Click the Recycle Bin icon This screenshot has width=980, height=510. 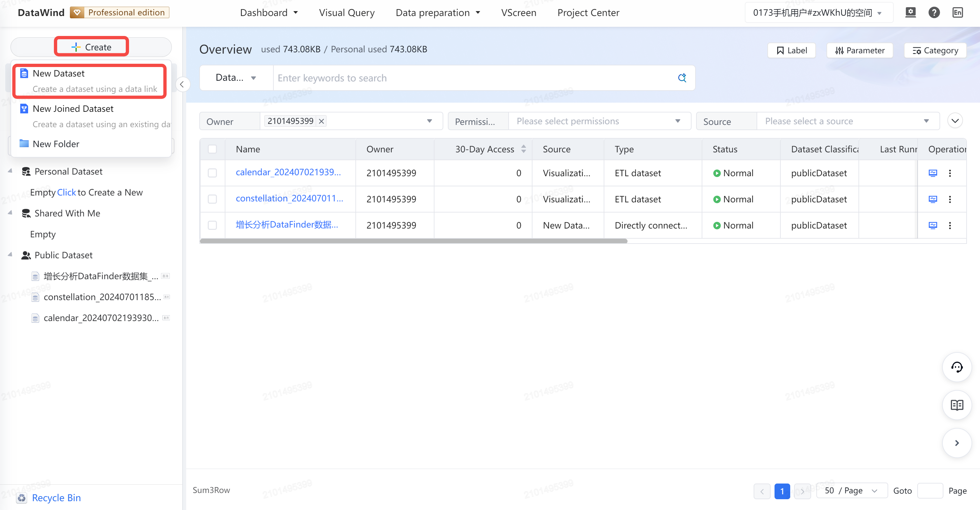[22, 498]
